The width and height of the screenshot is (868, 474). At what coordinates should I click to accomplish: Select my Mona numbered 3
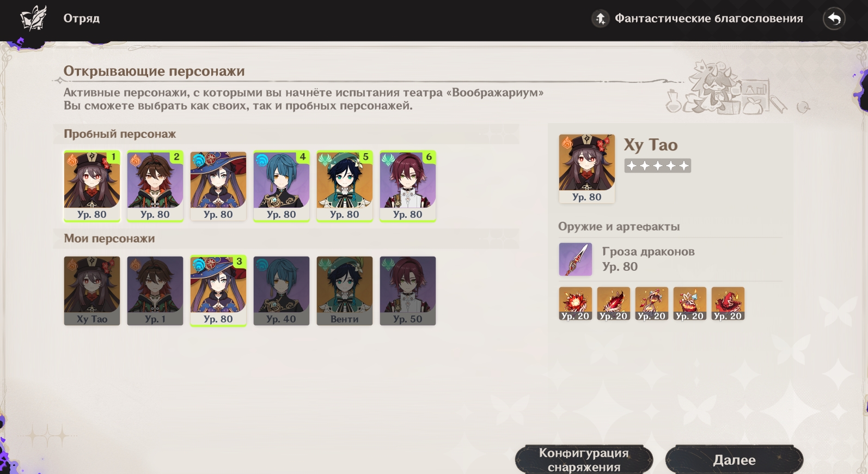[x=218, y=291]
